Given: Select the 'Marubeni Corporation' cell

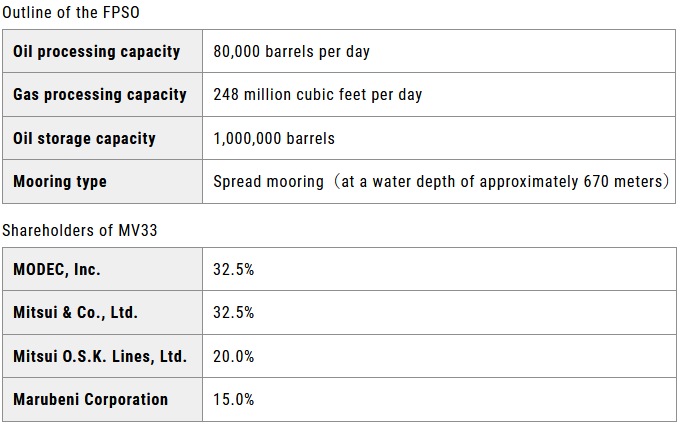Looking at the screenshot, I should pyautogui.click(x=91, y=399).
